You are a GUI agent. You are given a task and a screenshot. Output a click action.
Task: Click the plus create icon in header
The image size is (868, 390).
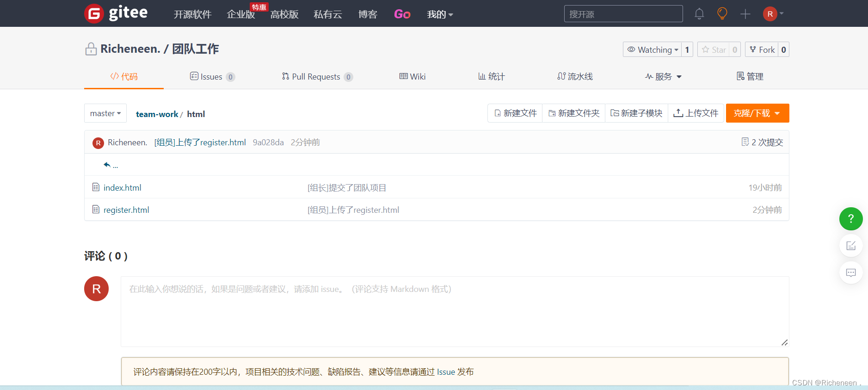(x=745, y=14)
